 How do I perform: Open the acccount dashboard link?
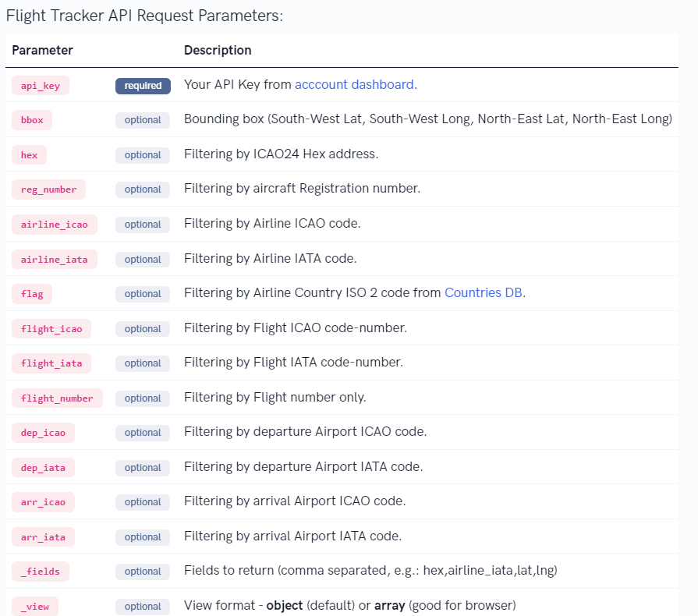point(354,84)
